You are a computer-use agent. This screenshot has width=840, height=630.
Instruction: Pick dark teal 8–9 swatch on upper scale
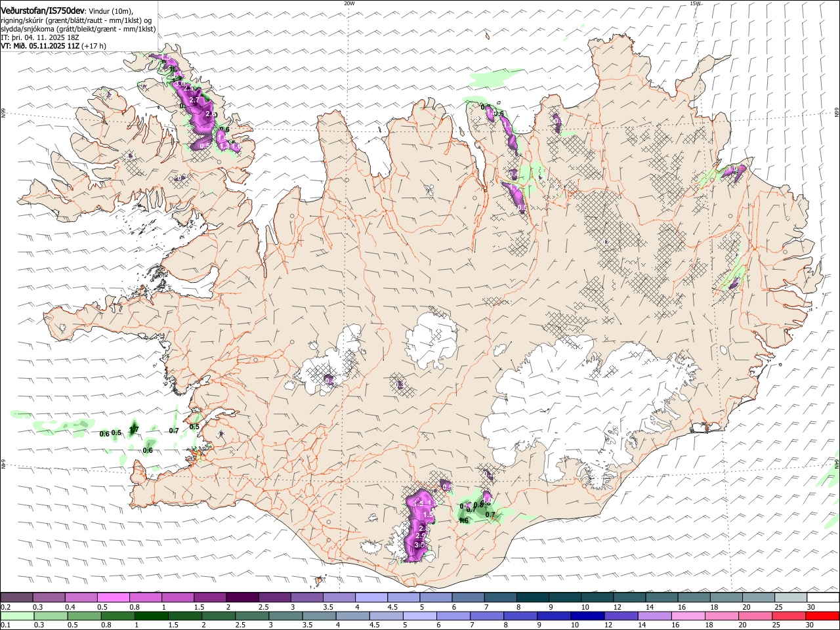click(x=532, y=598)
